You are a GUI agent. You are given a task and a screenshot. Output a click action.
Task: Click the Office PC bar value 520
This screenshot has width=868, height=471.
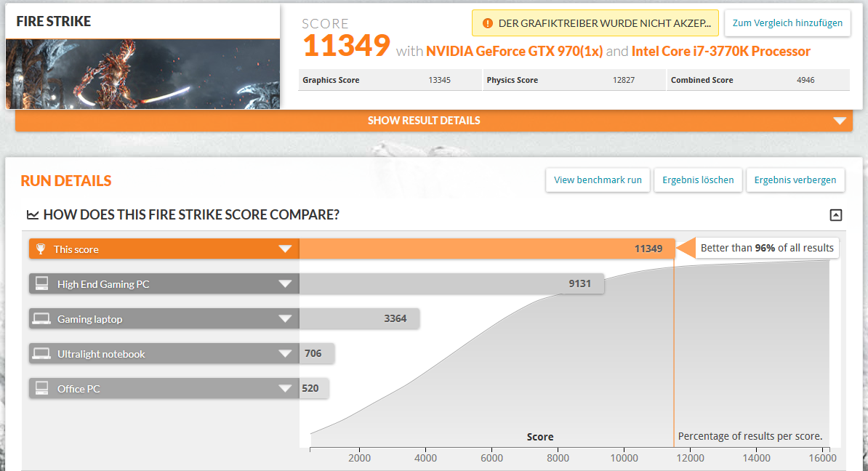[x=310, y=389]
